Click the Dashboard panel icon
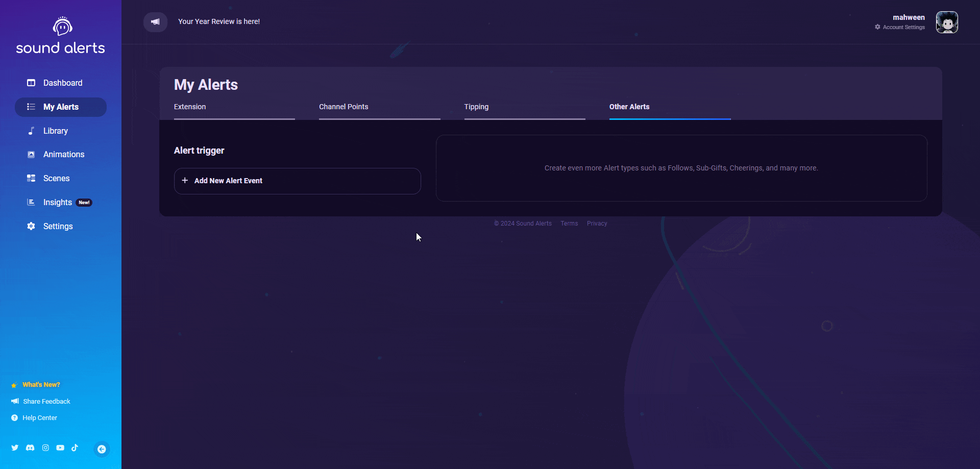Screen dimensions: 980x469 click(x=31, y=83)
